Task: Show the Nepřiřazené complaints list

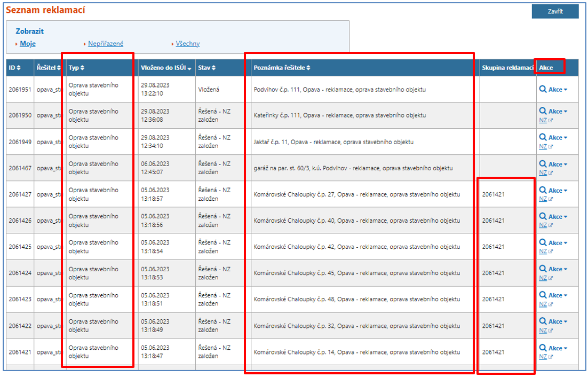Action: [x=106, y=44]
